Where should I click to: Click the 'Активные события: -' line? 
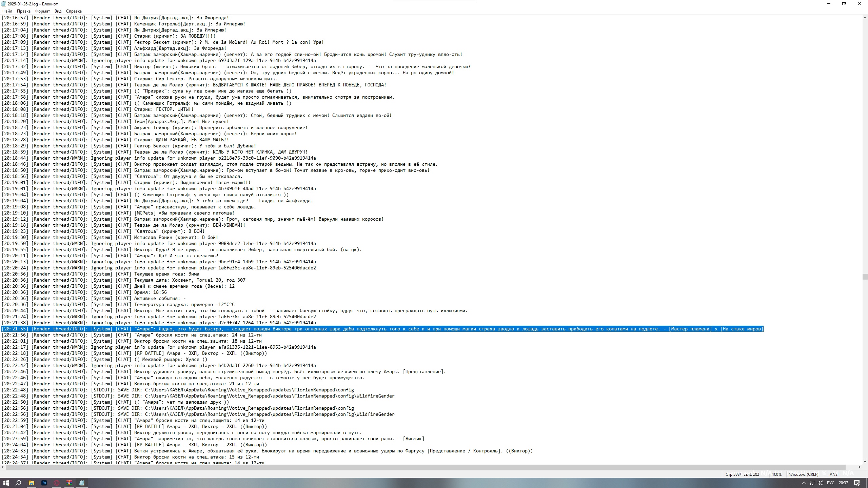[x=94, y=299]
